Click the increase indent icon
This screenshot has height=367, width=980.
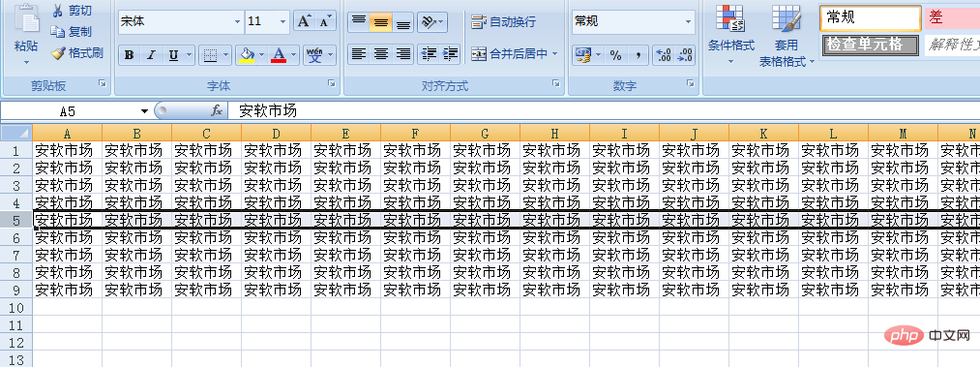pyautogui.click(x=450, y=54)
